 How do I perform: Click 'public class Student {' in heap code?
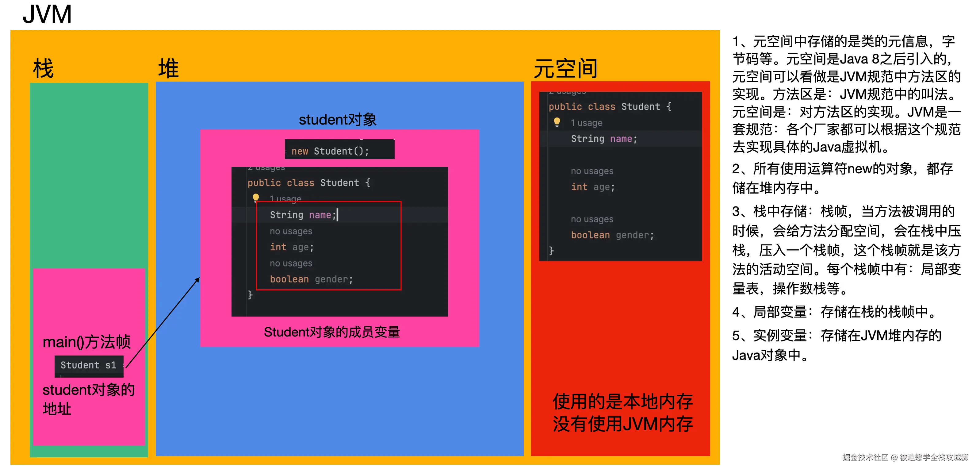click(308, 183)
